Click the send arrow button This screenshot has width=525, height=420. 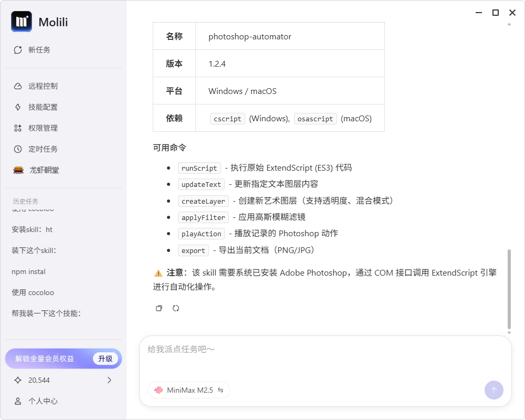click(x=494, y=390)
